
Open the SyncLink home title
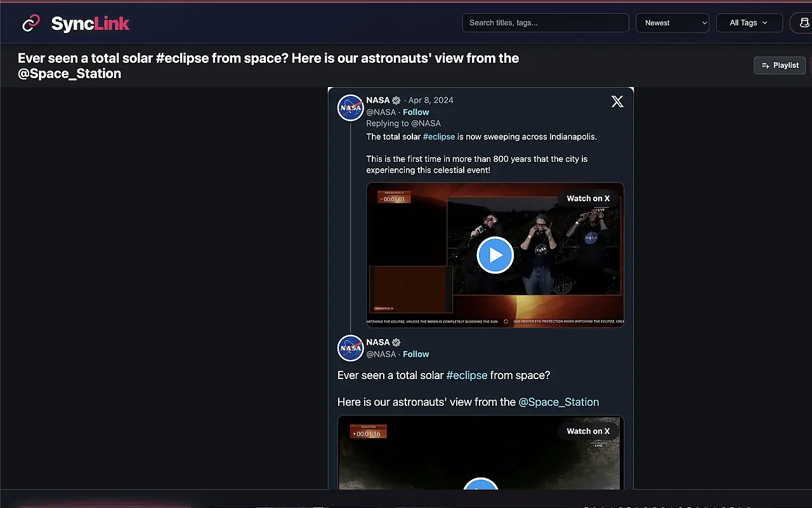90,23
